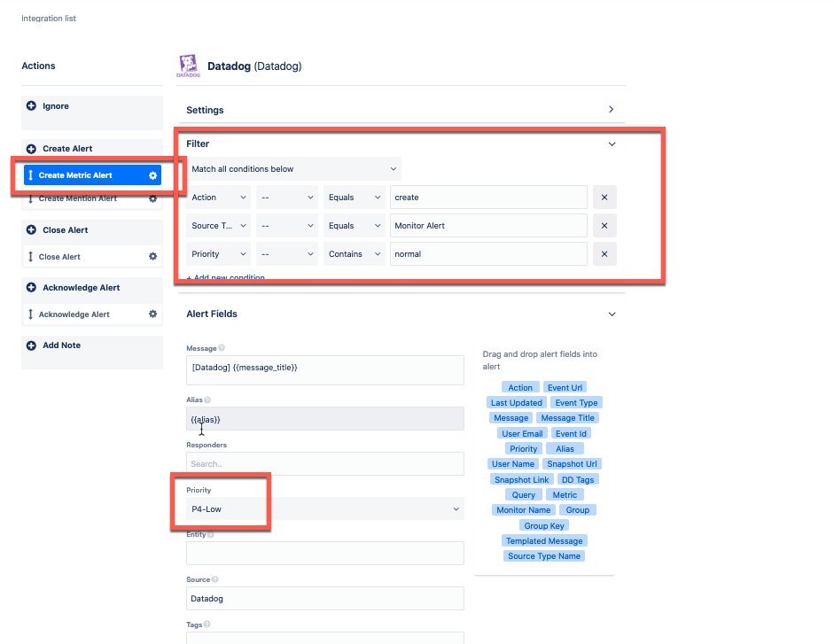Click plus icon beside Acknowledge Alert heading
This screenshot has height=644, width=834.
tap(31, 287)
